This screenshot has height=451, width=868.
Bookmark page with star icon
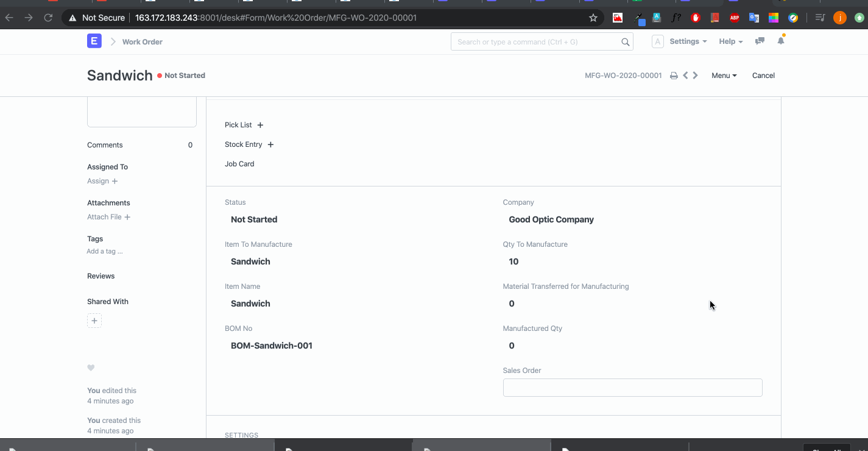tap(593, 18)
